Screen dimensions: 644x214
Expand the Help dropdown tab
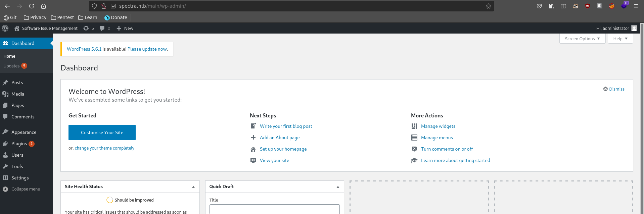click(620, 39)
